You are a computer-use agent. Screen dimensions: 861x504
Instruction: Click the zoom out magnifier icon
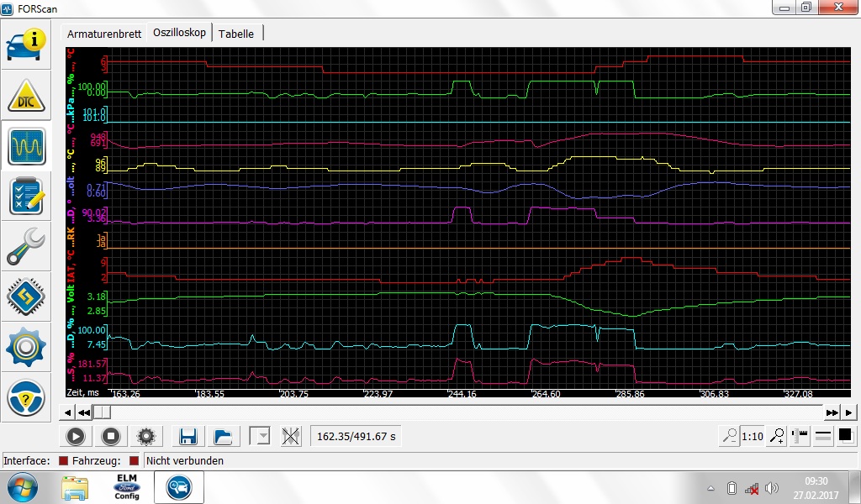coord(729,436)
